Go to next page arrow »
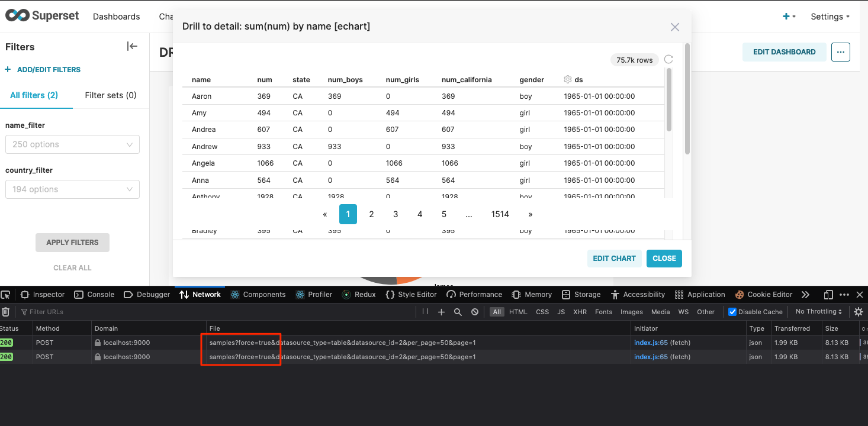Viewport: 868px width, 426px height. pyautogui.click(x=530, y=214)
